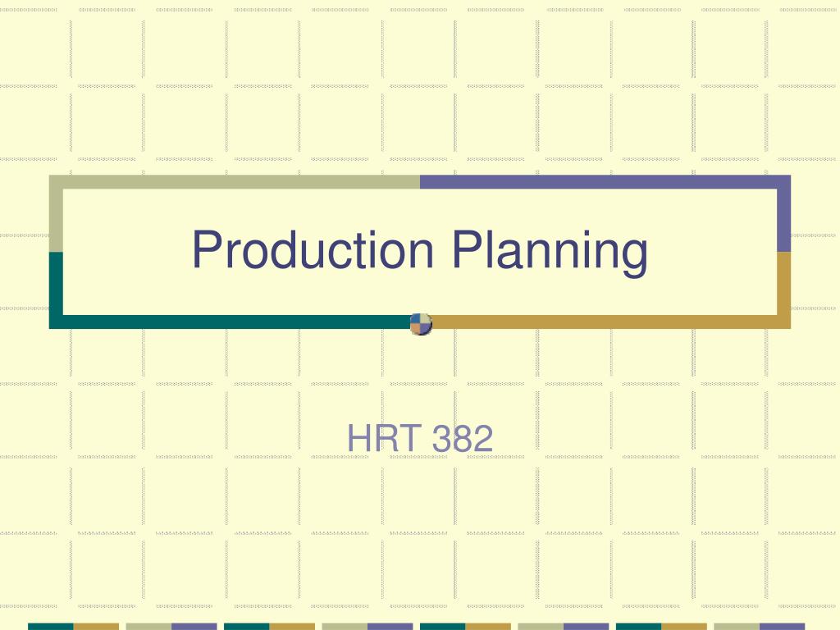Click the gold bottom border of the title frame
This screenshot has height=630, width=840.
[x=610, y=322]
